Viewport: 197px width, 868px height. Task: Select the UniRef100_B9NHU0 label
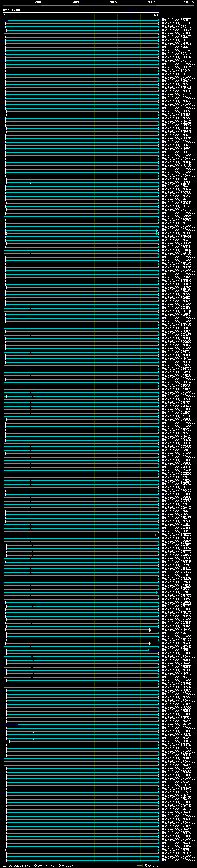[177, 115]
